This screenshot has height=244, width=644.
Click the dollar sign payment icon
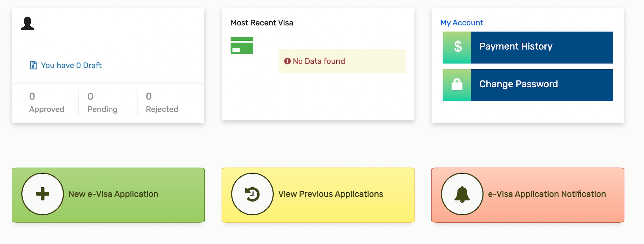458,47
